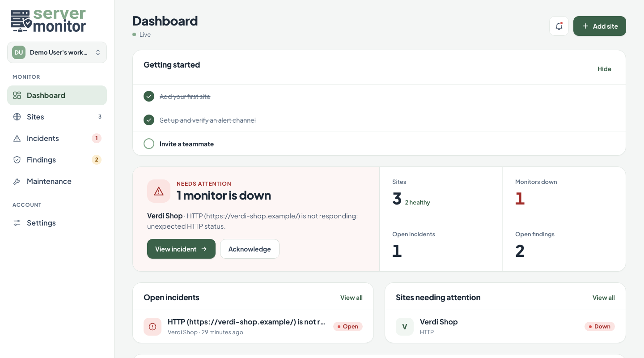Click the completed check for alert channel step
The image size is (644, 358).
pos(149,120)
